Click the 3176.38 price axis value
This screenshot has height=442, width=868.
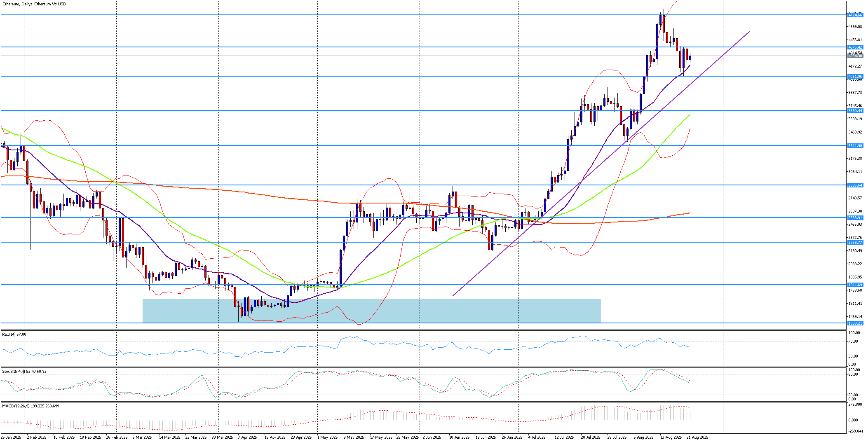[x=855, y=159]
